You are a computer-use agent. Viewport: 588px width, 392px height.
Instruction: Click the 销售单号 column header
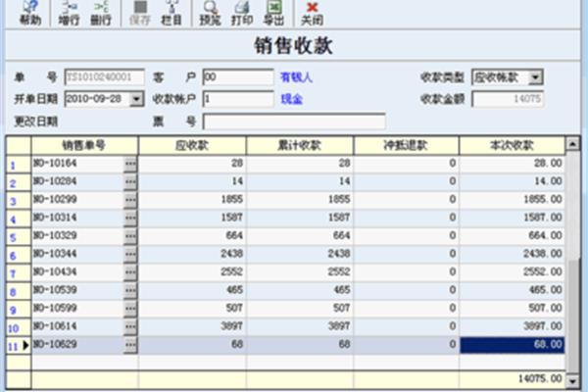[x=84, y=146]
